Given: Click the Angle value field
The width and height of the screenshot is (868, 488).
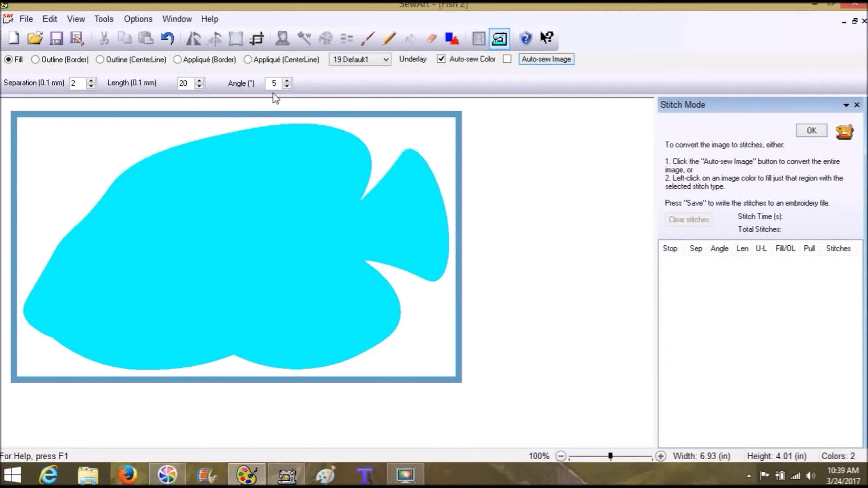Looking at the screenshot, I should [x=274, y=83].
